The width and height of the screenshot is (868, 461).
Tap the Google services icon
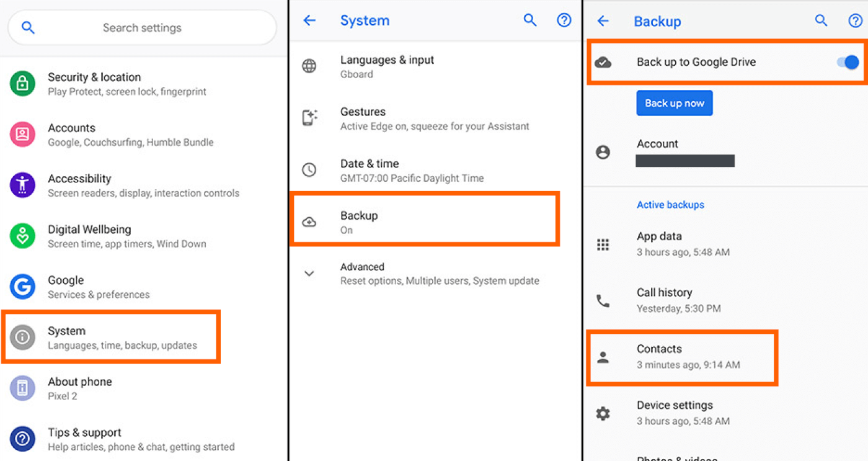click(x=22, y=287)
